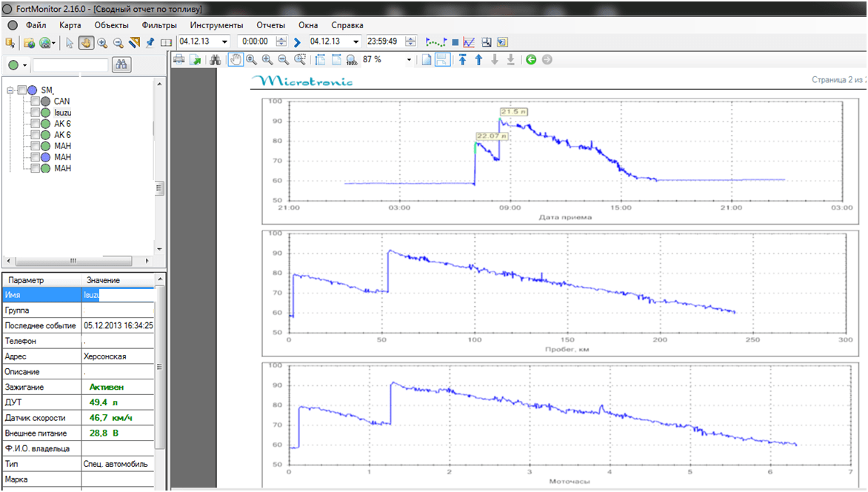Select the Isuzu tree item

tap(62, 113)
